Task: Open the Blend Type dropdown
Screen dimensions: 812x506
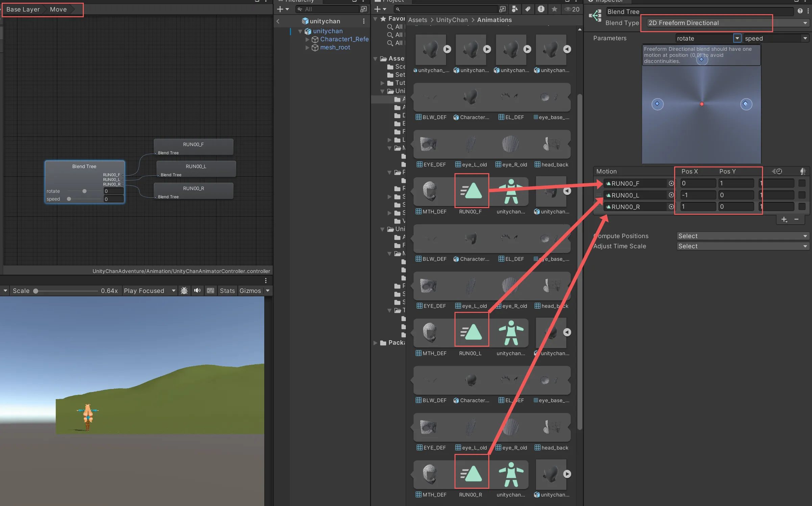Action: 727,23
